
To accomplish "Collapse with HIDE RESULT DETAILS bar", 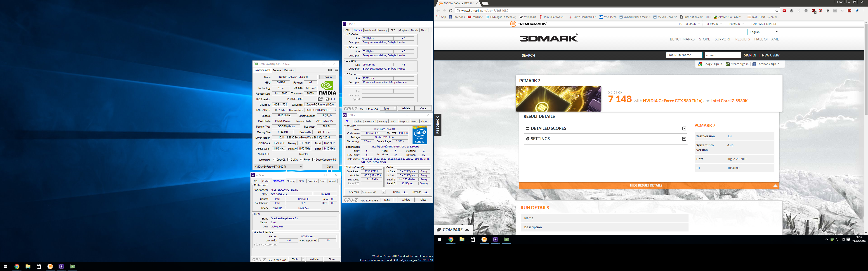I will 649,185.
